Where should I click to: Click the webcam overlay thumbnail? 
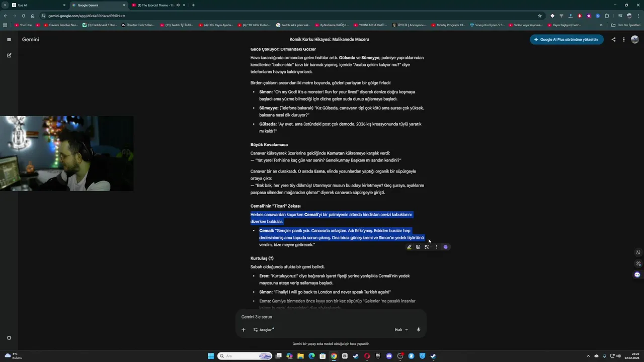coord(66,153)
